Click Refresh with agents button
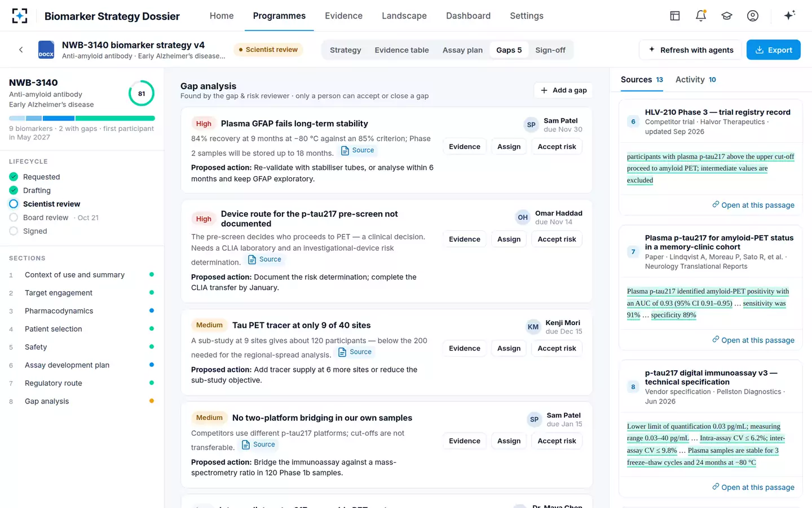Image resolution: width=812 pixels, height=508 pixels. pos(691,50)
